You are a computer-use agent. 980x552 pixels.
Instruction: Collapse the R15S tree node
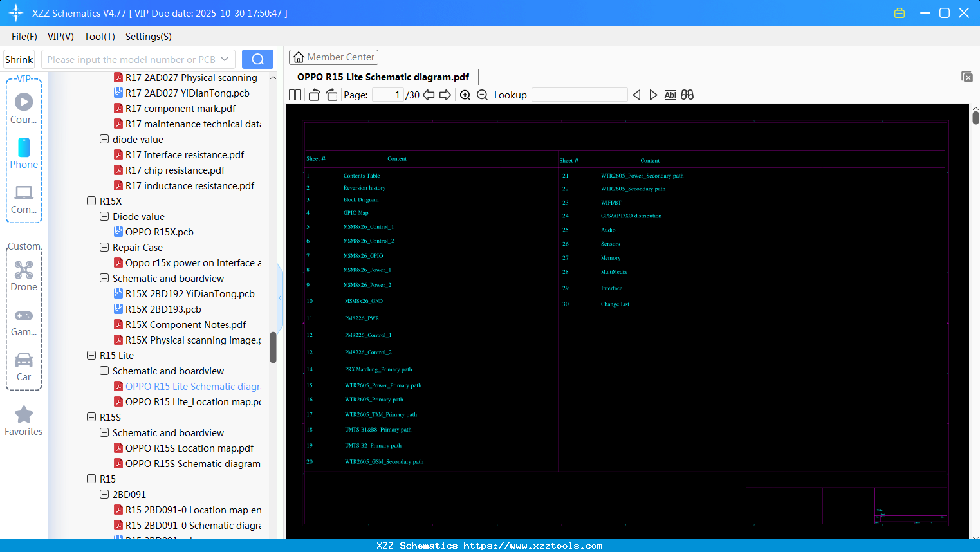pos(91,418)
